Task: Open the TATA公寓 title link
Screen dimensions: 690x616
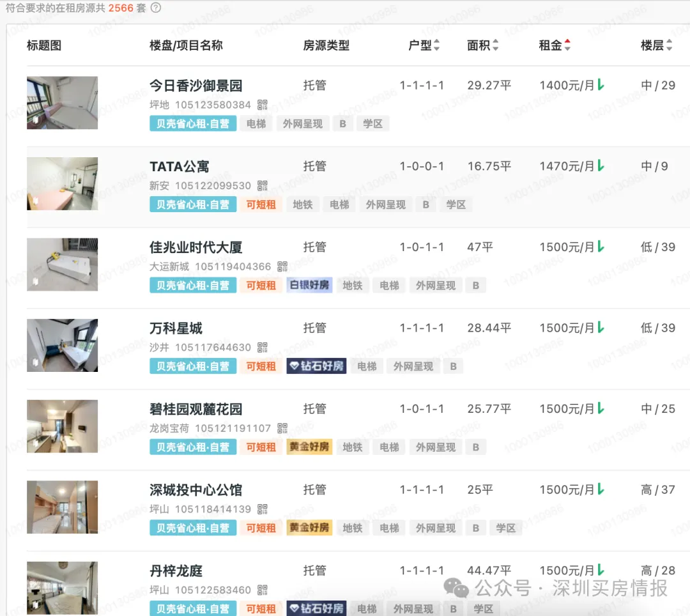Action: pos(179,167)
